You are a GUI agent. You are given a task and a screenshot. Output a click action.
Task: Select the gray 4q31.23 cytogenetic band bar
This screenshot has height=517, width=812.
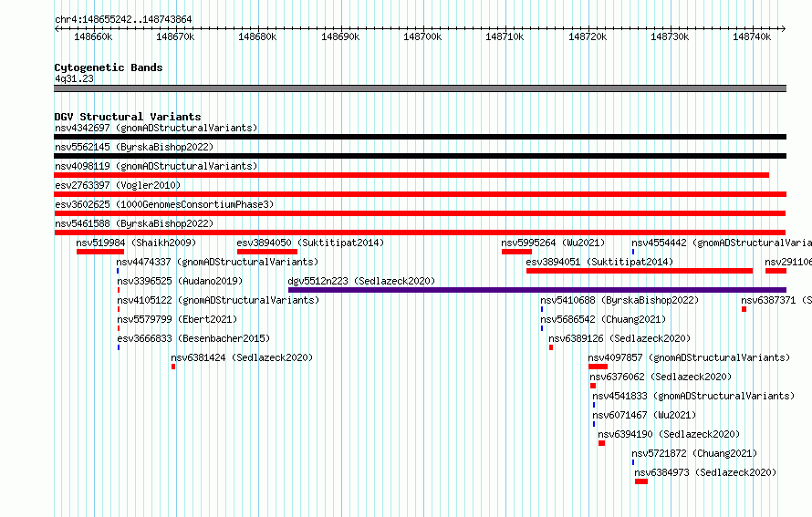(x=420, y=88)
